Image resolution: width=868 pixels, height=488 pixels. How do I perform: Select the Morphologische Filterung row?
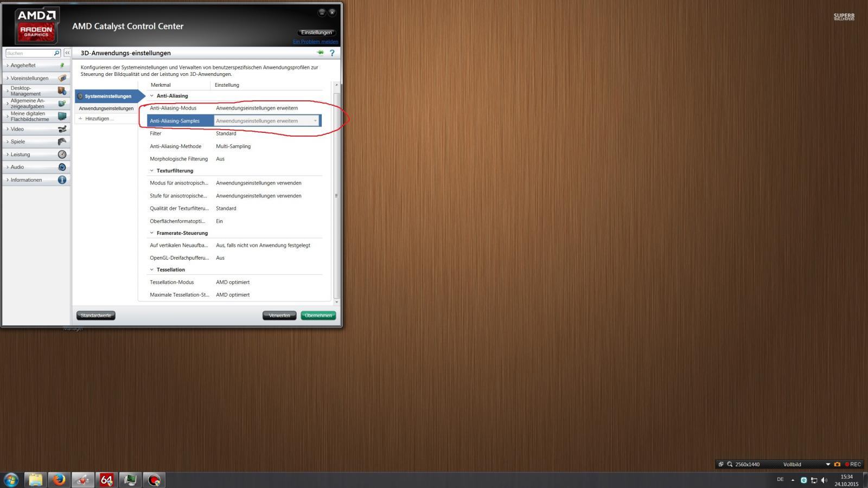coord(234,159)
